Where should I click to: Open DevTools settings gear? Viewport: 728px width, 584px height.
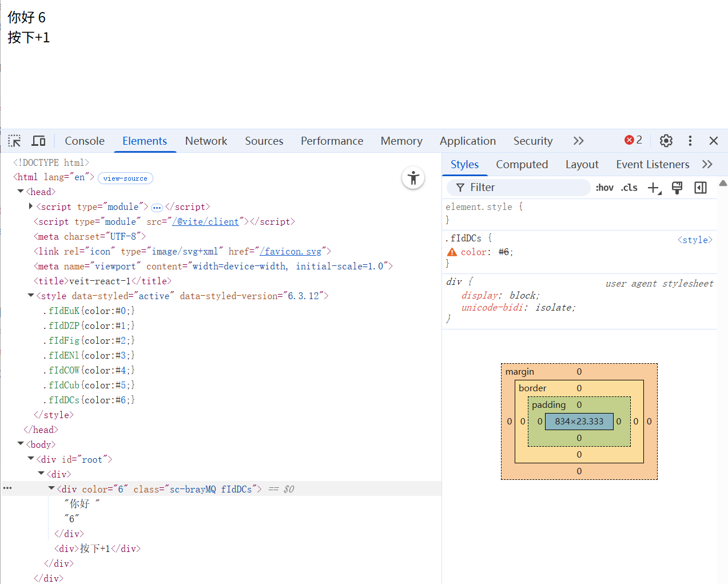(x=666, y=141)
